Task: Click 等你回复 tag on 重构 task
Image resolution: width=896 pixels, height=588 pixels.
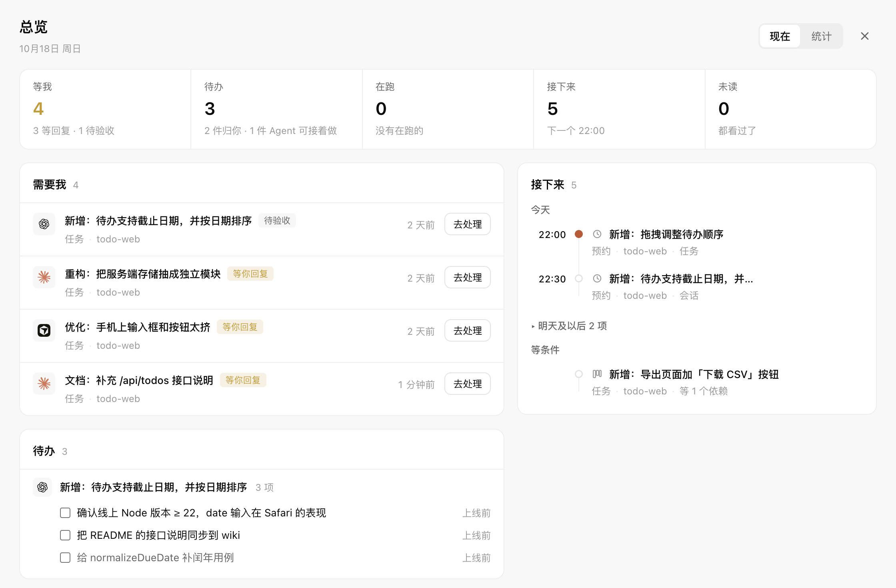Action: point(250,274)
